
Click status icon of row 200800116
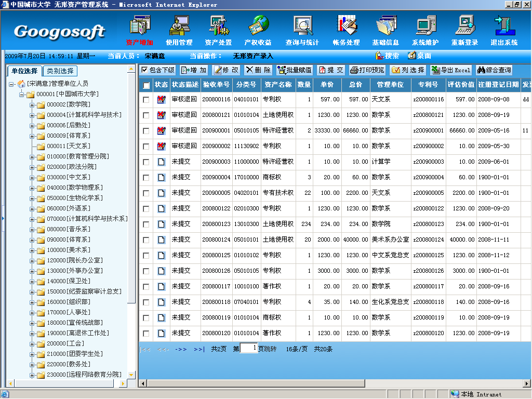click(x=162, y=99)
